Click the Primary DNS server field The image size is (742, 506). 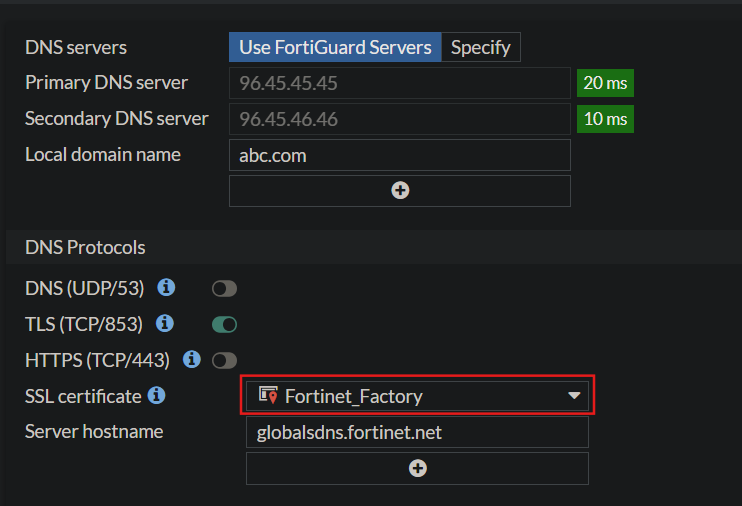pos(399,83)
